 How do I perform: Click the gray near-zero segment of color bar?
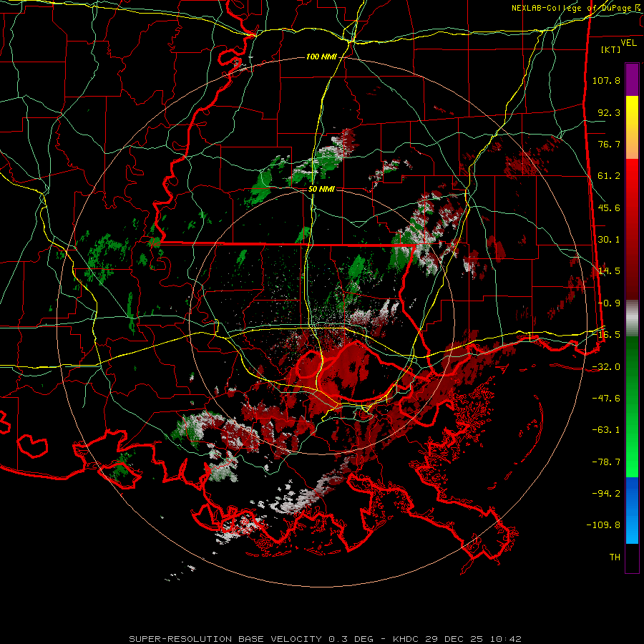pos(632,318)
